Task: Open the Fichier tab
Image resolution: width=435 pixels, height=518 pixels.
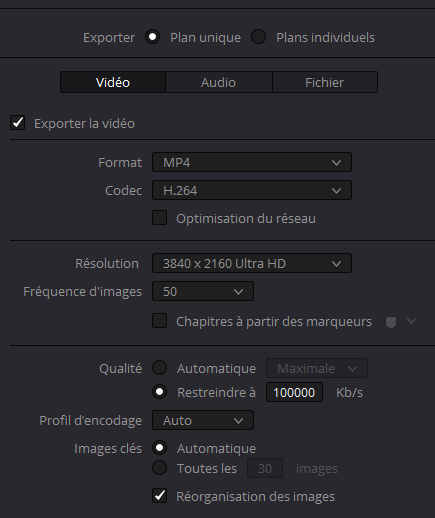Action: pos(325,82)
